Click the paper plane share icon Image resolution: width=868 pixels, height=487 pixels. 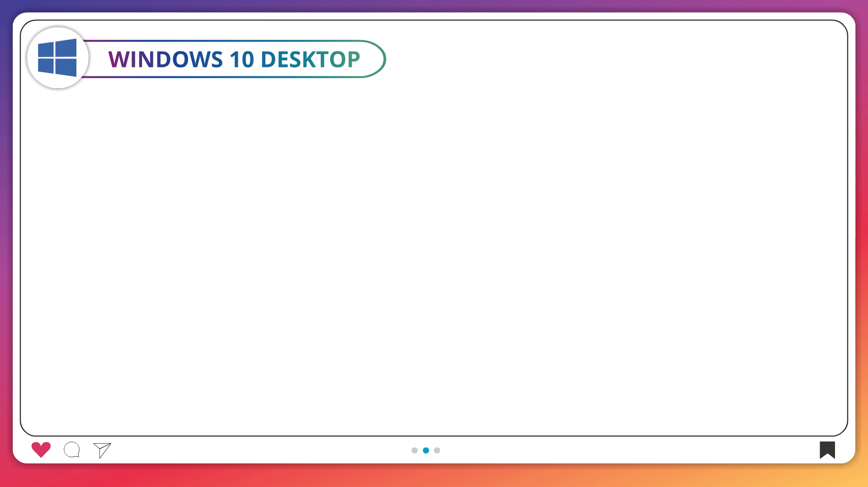pos(102,450)
